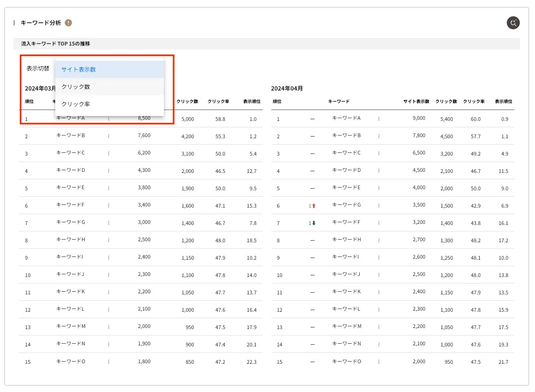Open the kebab menu for March キーワードF
535x392 pixels.
(x=109, y=205)
